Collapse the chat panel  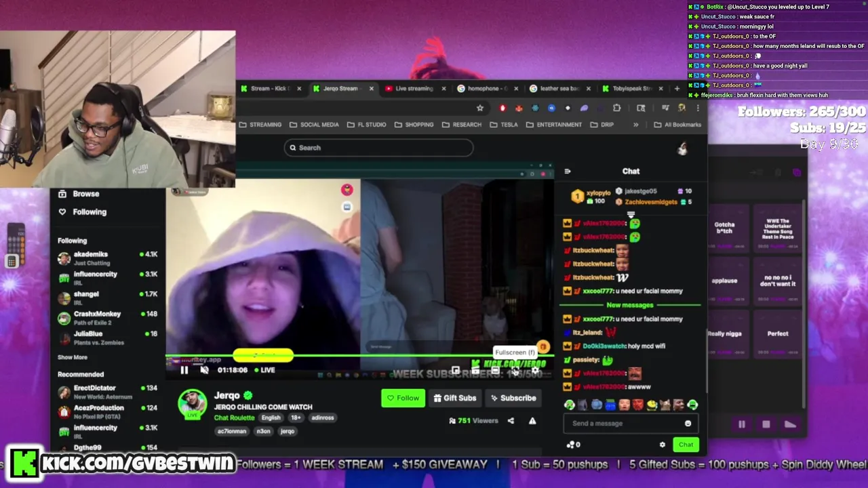568,171
